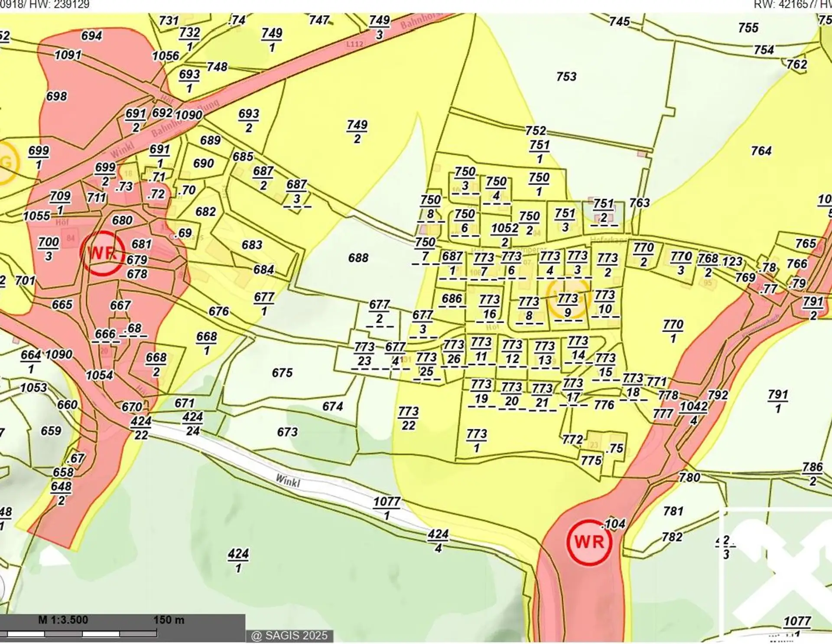Viewport: 832px width, 644px height.
Task: Click the Winkl road label at the bottom
Action: (288, 481)
